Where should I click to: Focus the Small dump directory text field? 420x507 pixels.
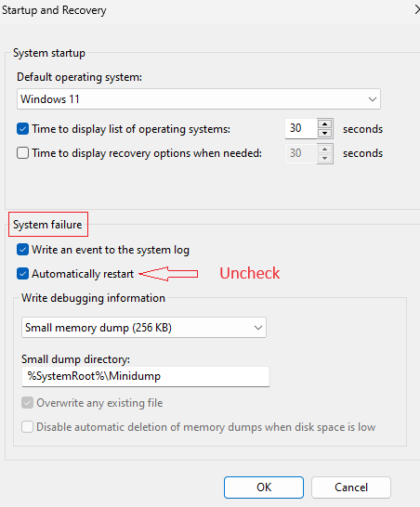coord(146,376)
